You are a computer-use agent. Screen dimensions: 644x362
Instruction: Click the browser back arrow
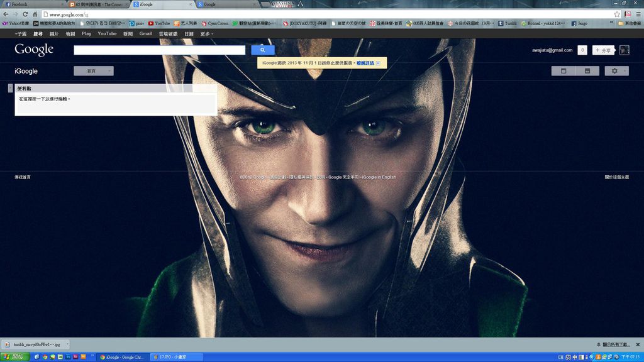pyautogui.click(x=6, y=14)
